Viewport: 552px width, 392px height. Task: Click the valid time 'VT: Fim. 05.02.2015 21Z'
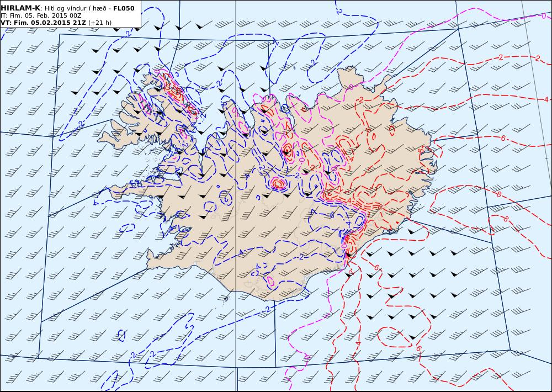click(44, 23)
